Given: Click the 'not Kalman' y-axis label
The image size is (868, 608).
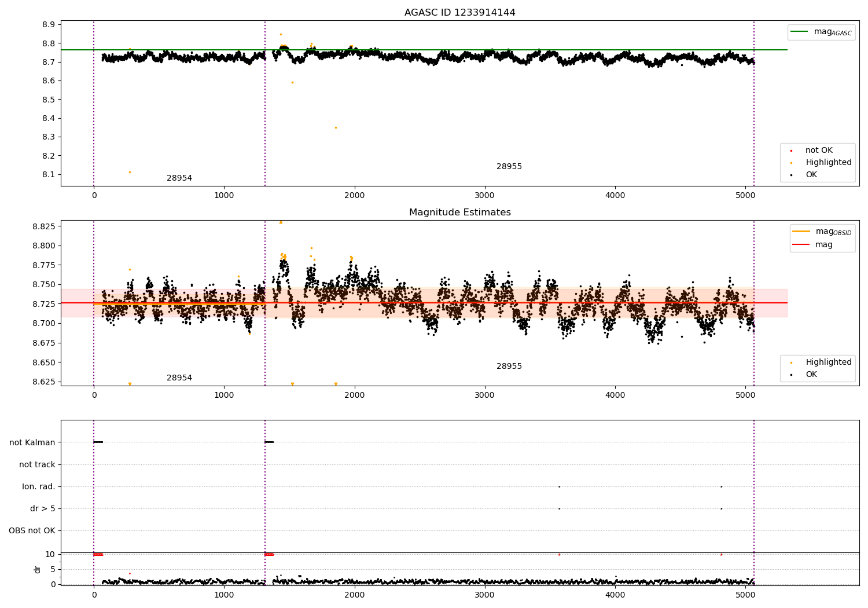Looking at the screenshot, I should [32, 443].
